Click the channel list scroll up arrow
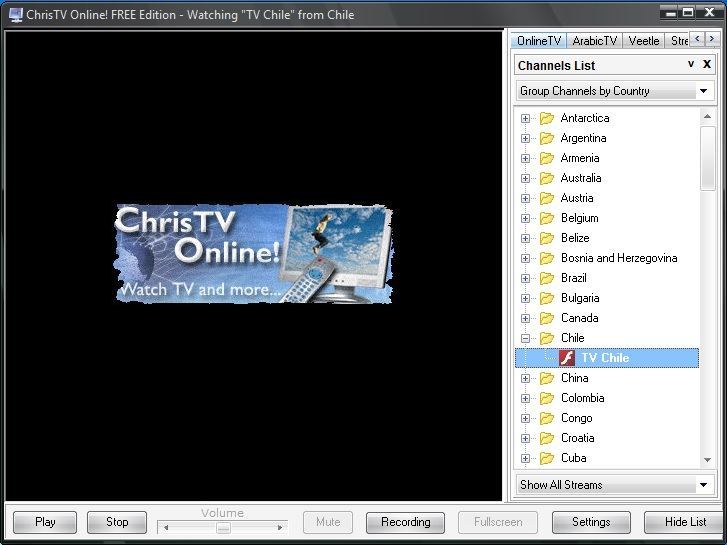This screenshot has width=727, height=545. [707, 116]
